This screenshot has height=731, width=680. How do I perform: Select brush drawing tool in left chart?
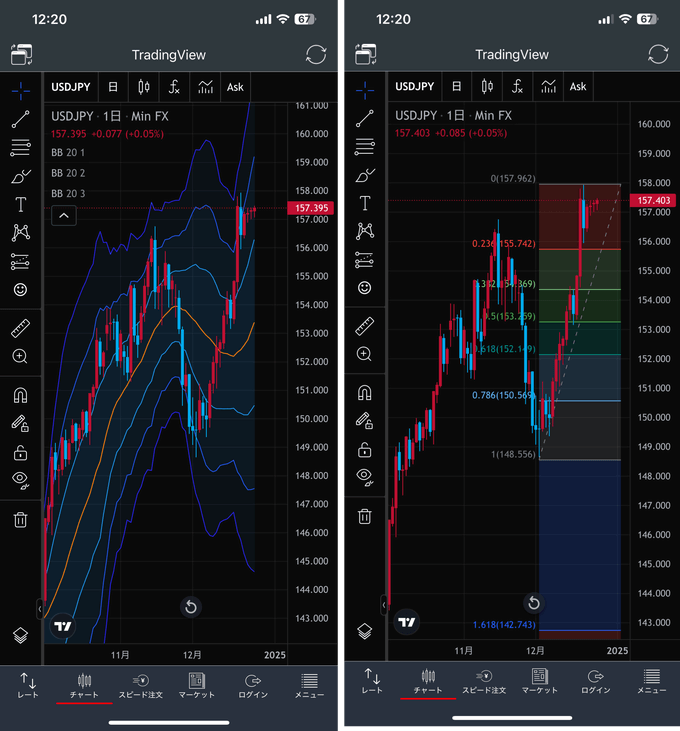click(x=21, y=176)
